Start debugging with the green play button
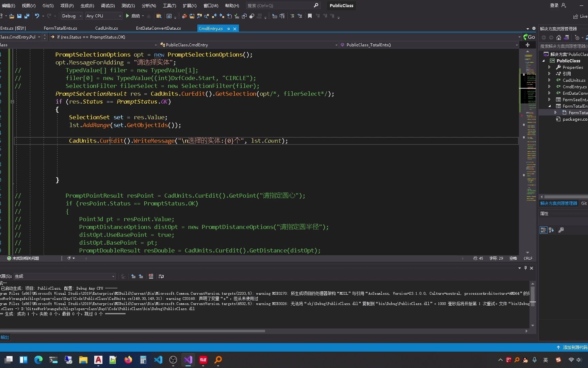This screenshot has height=368, width=588. (128, 16)
